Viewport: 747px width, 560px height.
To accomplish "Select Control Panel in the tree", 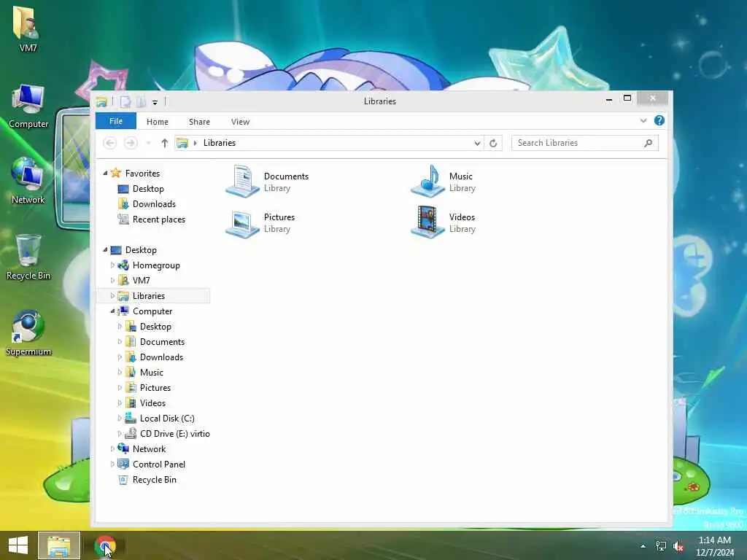I will (158, 464).
